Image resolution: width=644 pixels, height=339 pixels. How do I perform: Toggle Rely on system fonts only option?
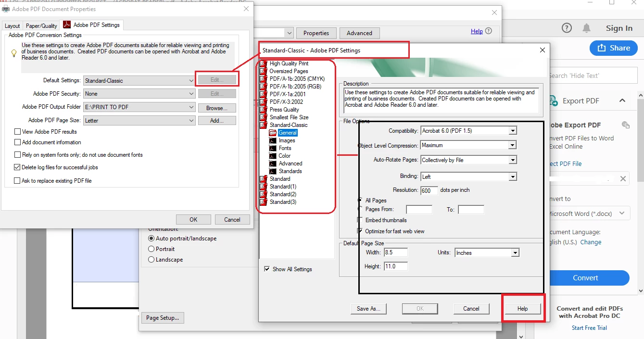point(18,155)
